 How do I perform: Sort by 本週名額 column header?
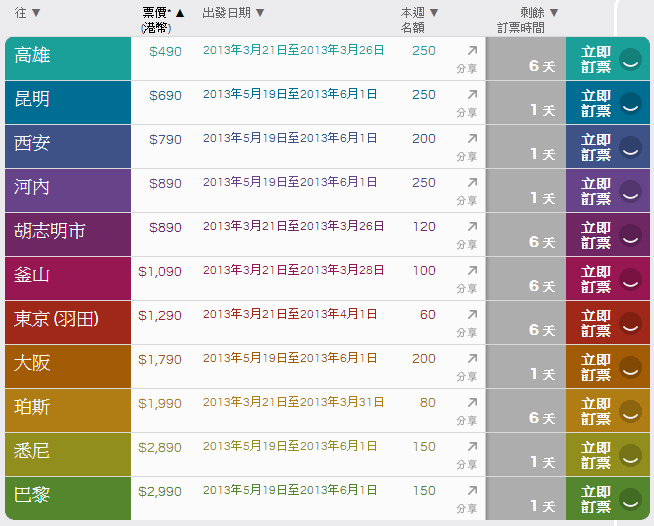[419, 20]
